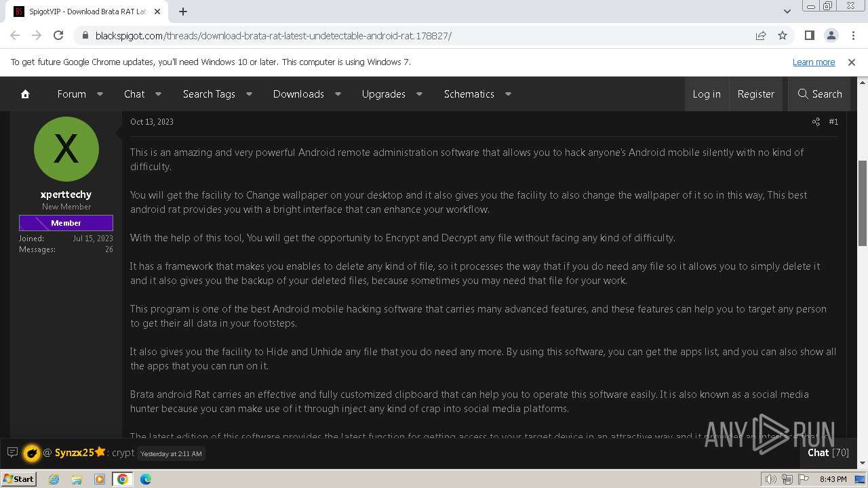Open the forum Search button
The height and width of the screenshot is (488, 868).
820,94
